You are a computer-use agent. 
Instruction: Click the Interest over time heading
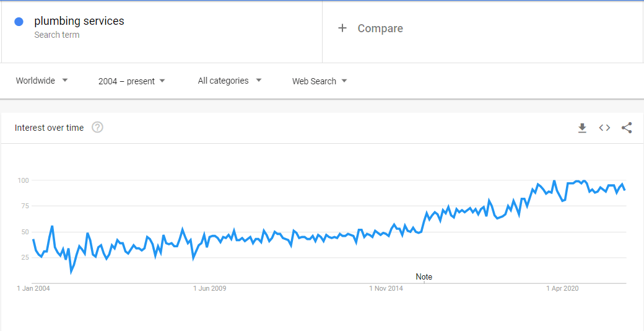50,128
